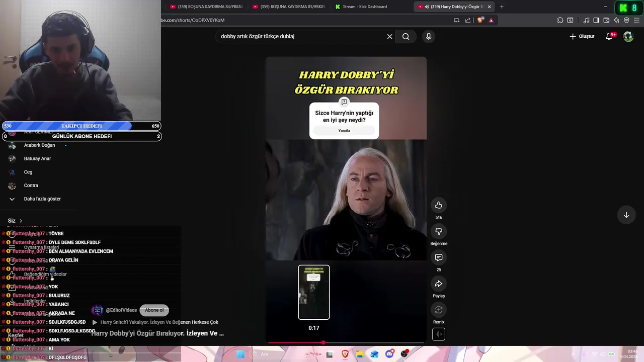Screen dimensions: 644x362
Task: Click the Brave Rewards triangle icon
Action: coord(491,20)
